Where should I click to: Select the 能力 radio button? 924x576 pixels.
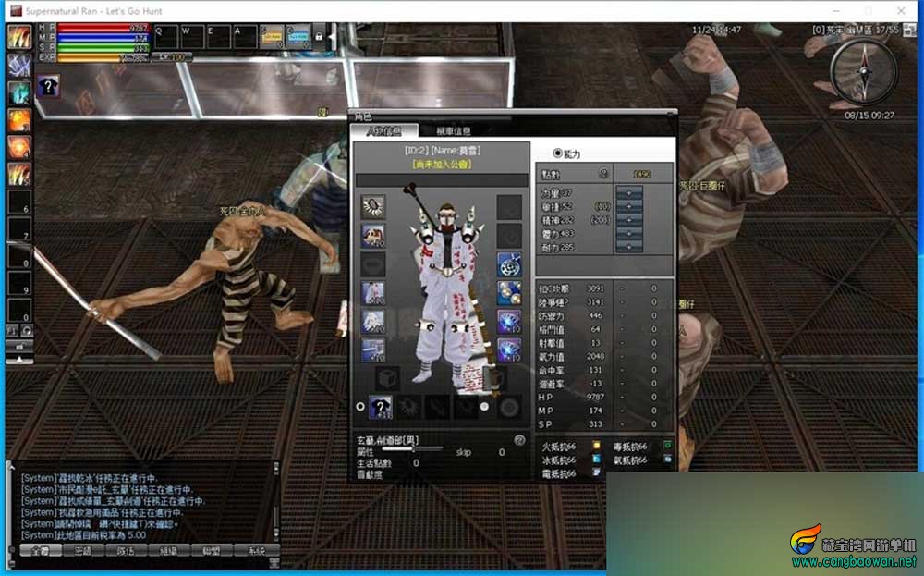click(557, 153)
